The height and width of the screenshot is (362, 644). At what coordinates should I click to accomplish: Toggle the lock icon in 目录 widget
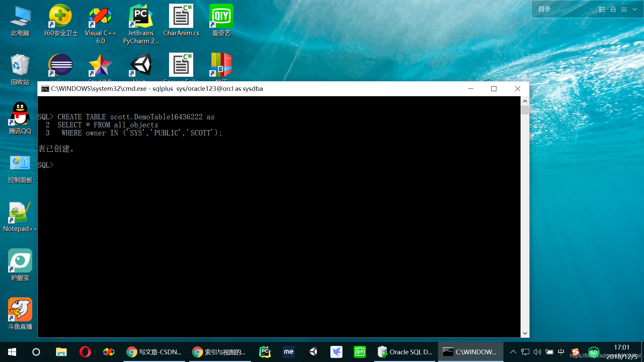[x=613, y=9]
